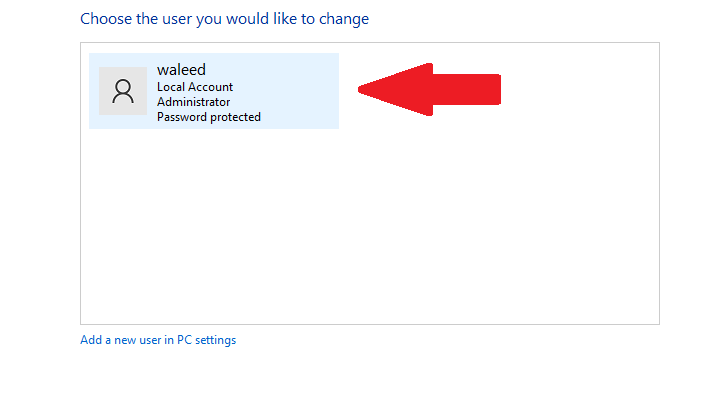710x407 pixels.
Task: Click the "Local Account" label under waleed
Action: [x=195, y=87]
